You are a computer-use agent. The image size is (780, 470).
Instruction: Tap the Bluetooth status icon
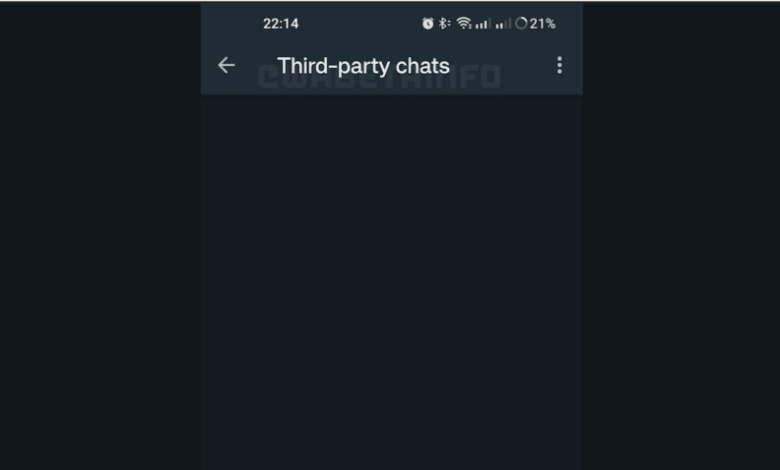(444, 23)
